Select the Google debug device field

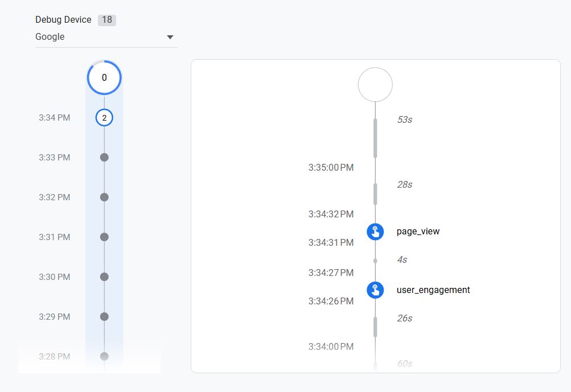coord(97,37)
